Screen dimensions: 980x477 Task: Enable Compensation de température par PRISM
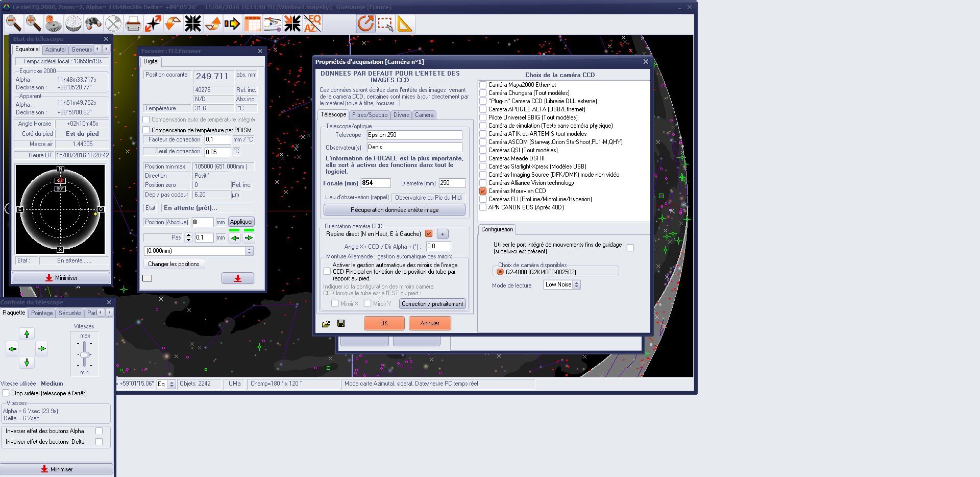[146, 130]
